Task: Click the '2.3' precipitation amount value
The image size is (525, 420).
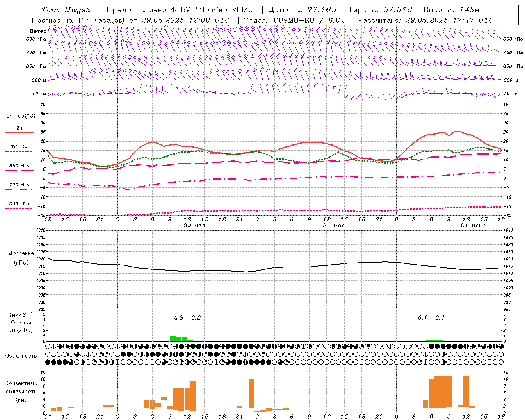Action: 178,318
